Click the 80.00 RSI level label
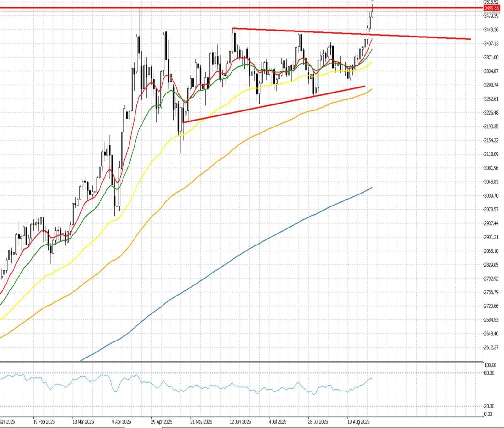The height and width of the screenshot is (428, 504). click(489, 373)
